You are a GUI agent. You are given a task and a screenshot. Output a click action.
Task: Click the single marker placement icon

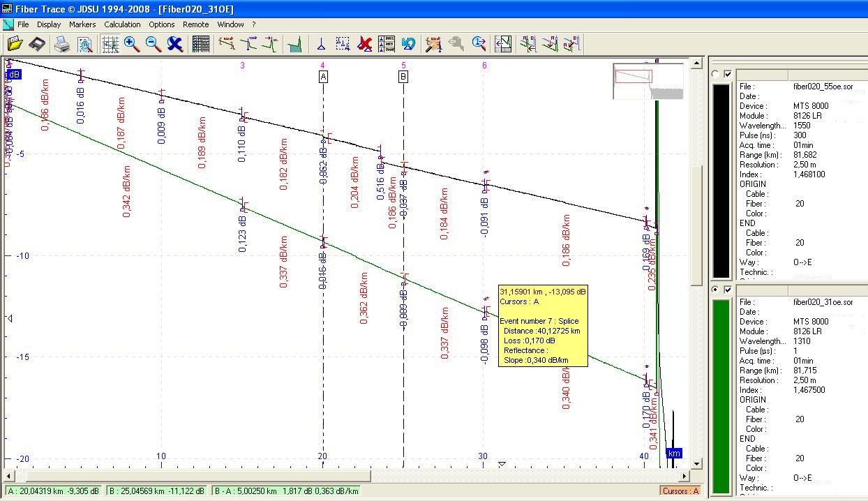click(x=321, y=44)
